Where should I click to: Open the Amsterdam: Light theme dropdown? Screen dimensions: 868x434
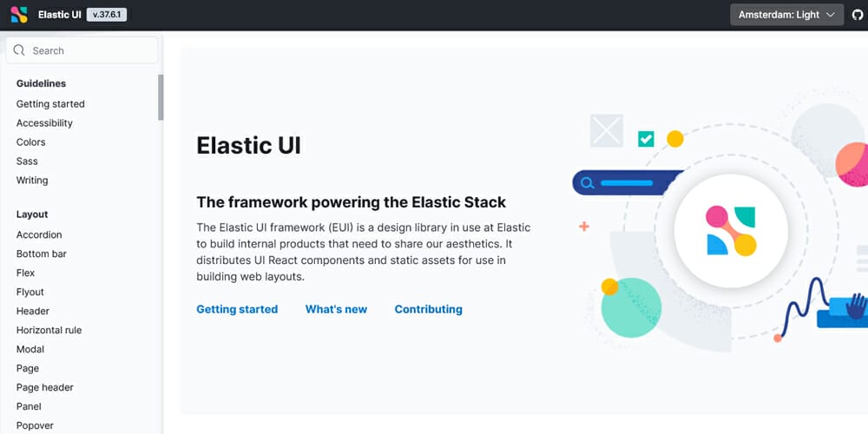click(786, 15)
